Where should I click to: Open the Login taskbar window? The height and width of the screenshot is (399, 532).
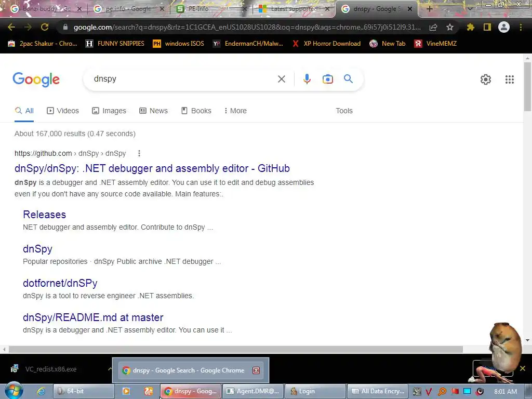click(x=315, y=391)
